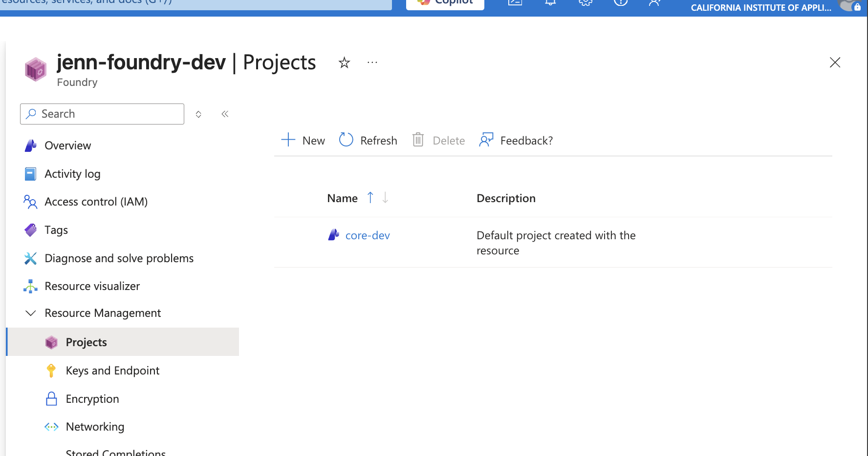Open the Feedback? toolbar option
The width and height of the screenshot is (868, 456).
coord(516,141)
